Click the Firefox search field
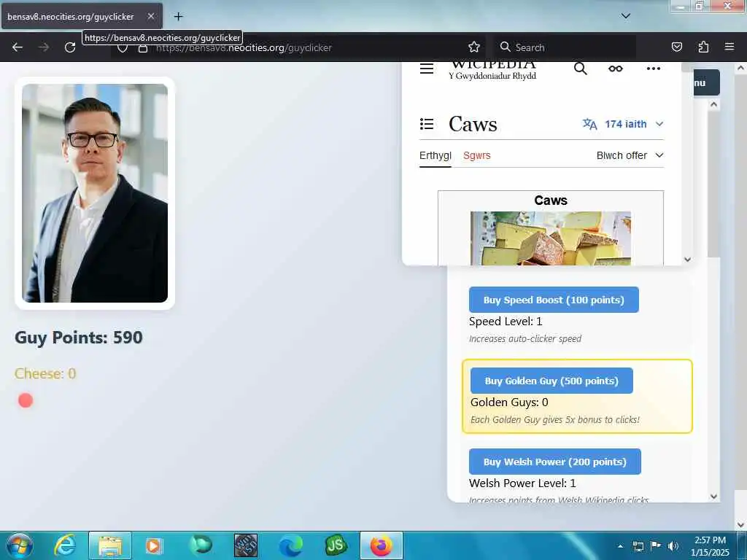The image size is (747, 560). [x=565, y=47]
